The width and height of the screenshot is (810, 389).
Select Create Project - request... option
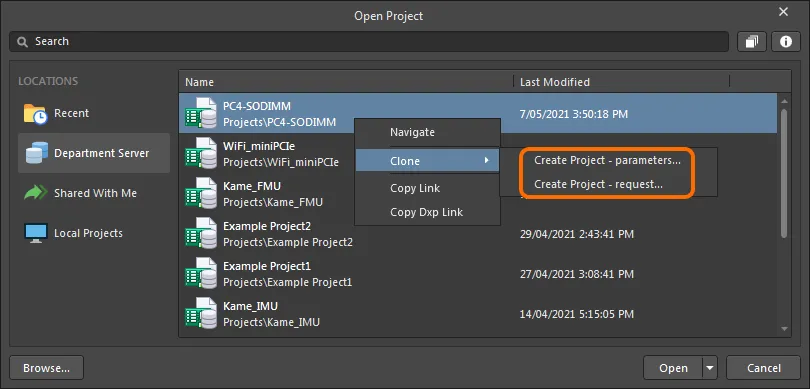click(598, 184)
